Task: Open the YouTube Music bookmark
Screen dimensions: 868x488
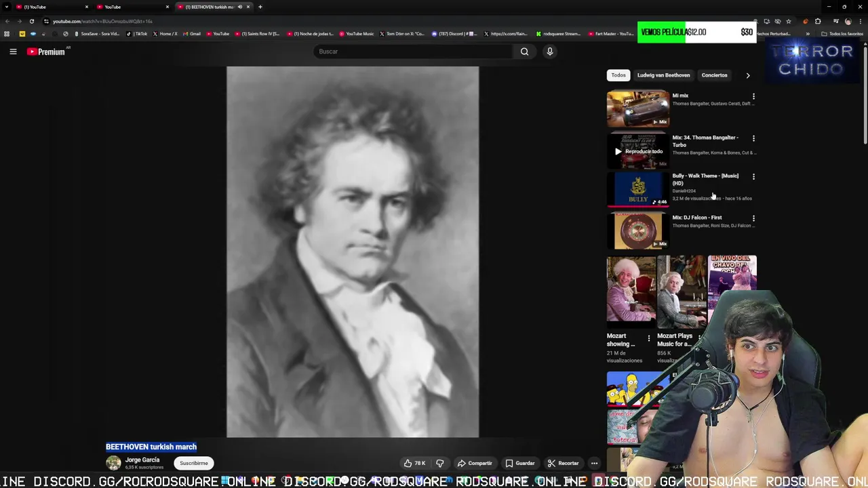Action: [357, 34]
